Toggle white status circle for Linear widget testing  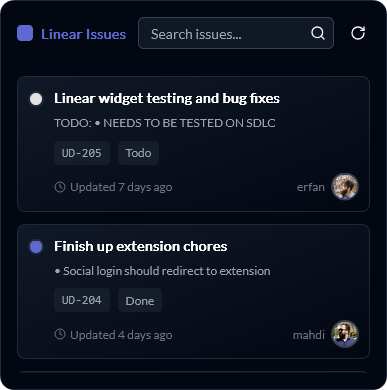pos(36,99)
